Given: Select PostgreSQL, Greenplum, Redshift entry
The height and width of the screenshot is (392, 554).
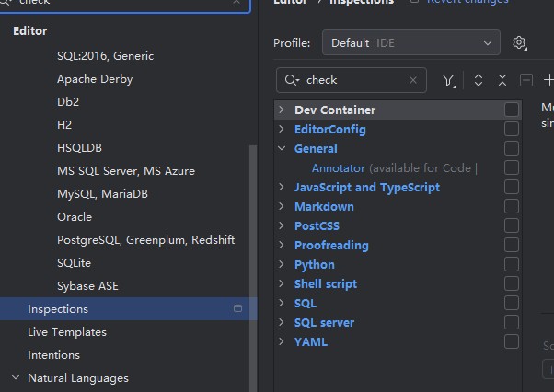Looking at the screenshot, I should [x=145, y=240].
